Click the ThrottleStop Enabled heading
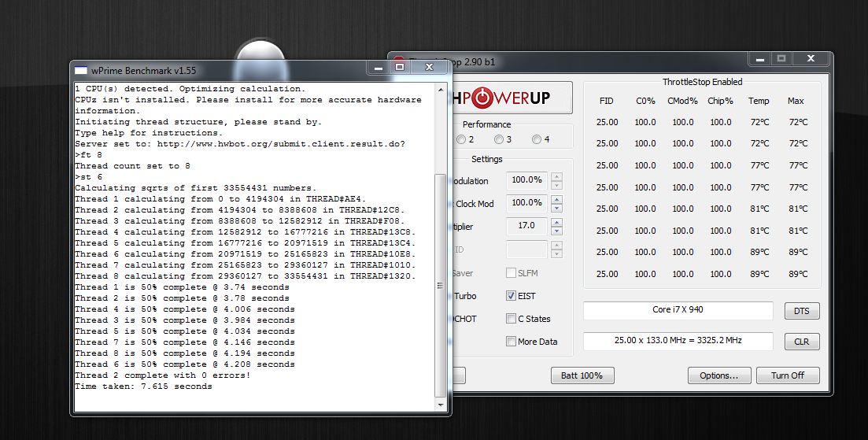 coord(702,82)
